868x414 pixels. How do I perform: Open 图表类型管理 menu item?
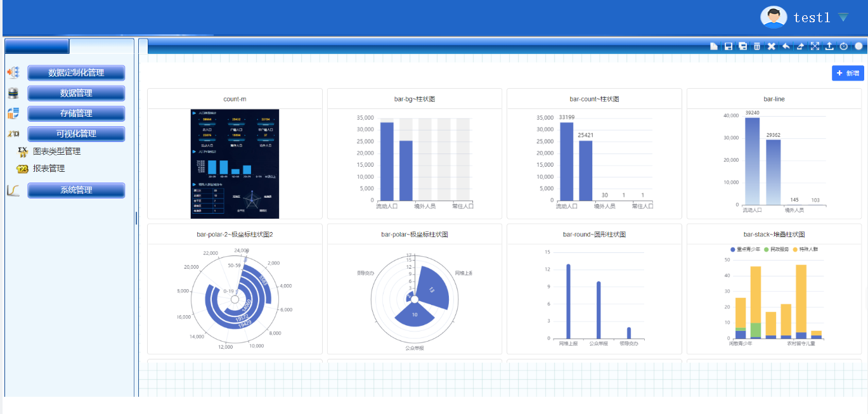click(x=56, y=152)
